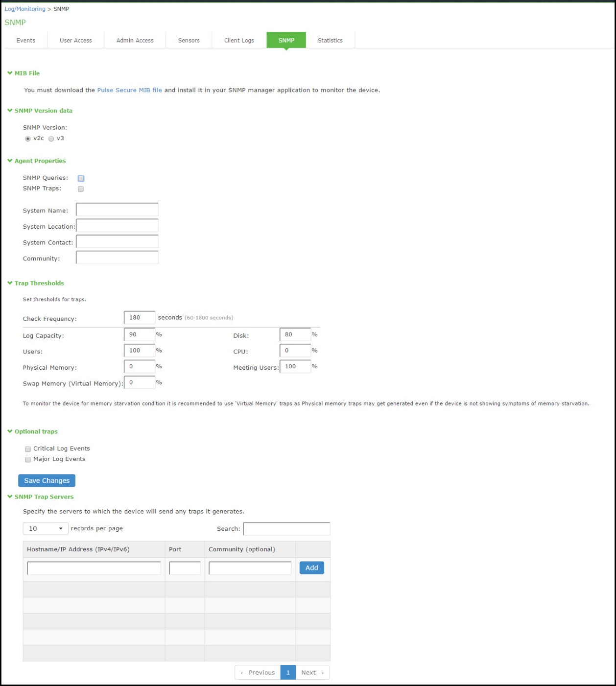Collapse the SNMP Trap Servers section
Viewport: 616px width, 686px height.
coord(9,496)
